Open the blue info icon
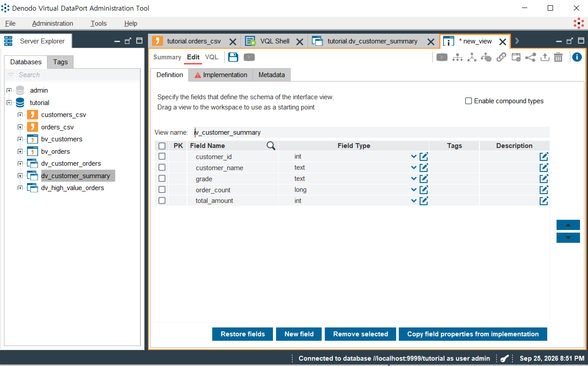 tap(577, 57)
